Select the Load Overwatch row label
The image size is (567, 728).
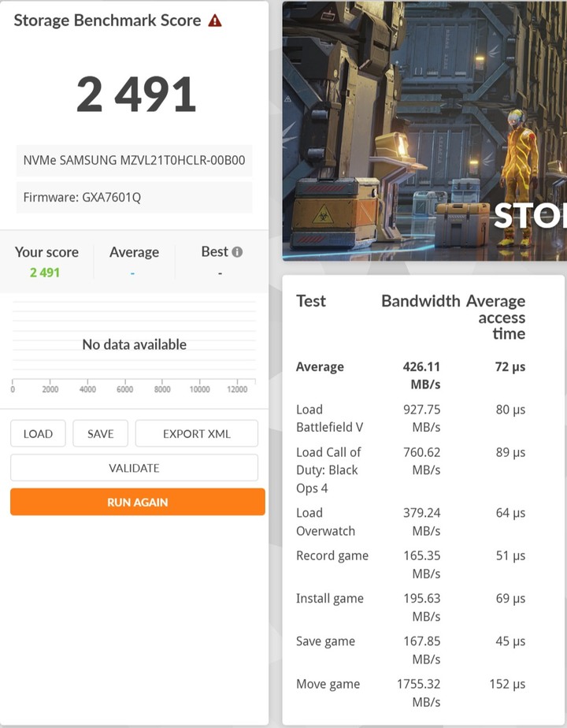click(326, 522)
